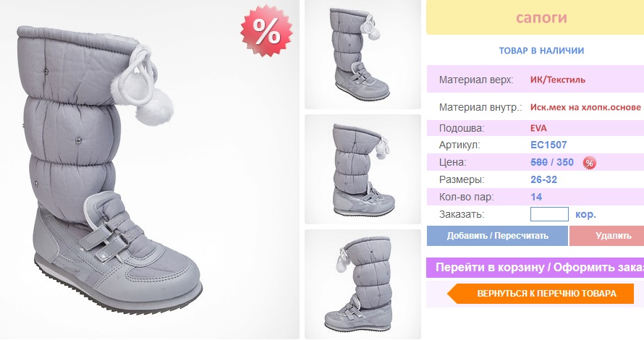Image resolution: width=644 pixels, height=340 pixels.
Task: Click the red percent discount badge on main image
Action: (x=266, y=31)
